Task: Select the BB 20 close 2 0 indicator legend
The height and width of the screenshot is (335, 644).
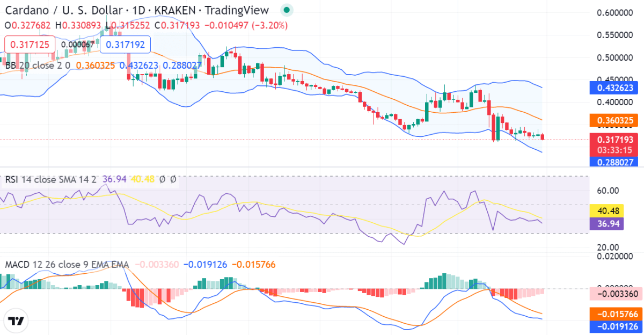Action: pos(38,65)
